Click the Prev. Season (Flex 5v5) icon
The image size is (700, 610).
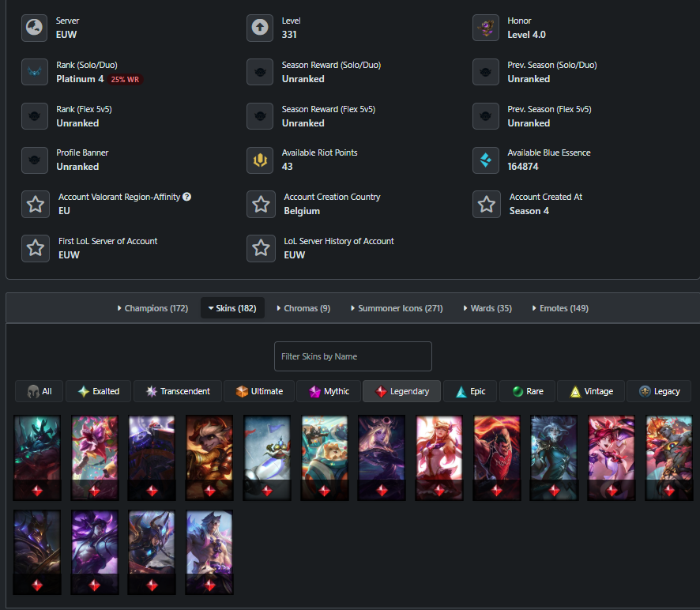tap(486, 116)
